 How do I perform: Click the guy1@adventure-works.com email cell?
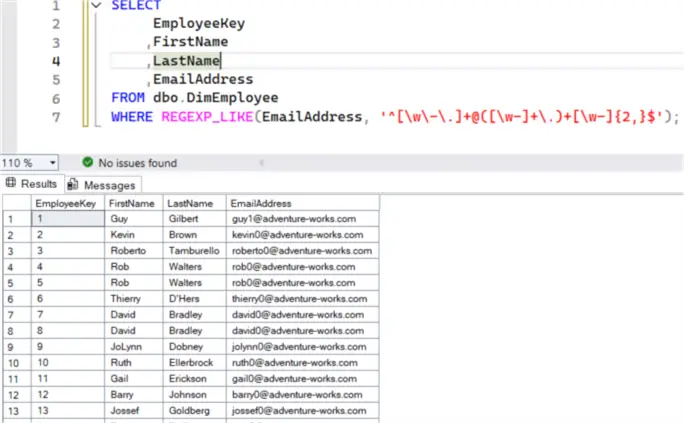pyautogui.click(x=301, y=219)
